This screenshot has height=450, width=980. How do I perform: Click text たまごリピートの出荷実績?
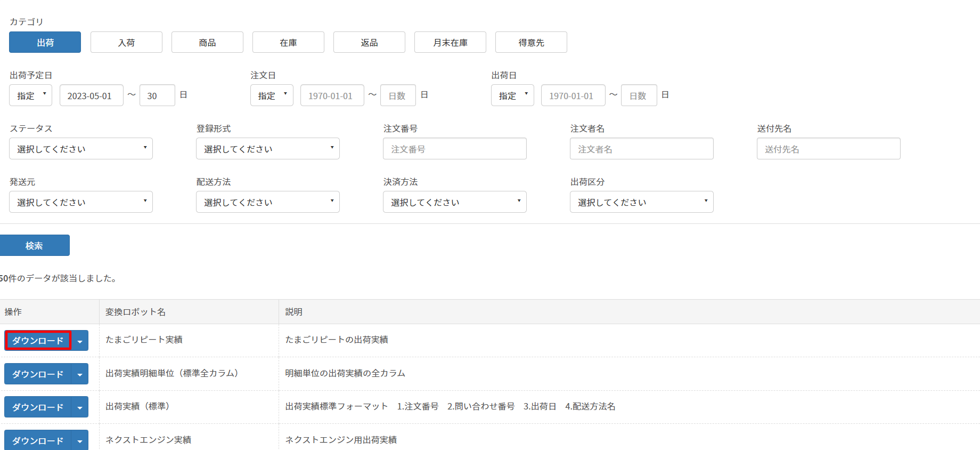337,340
